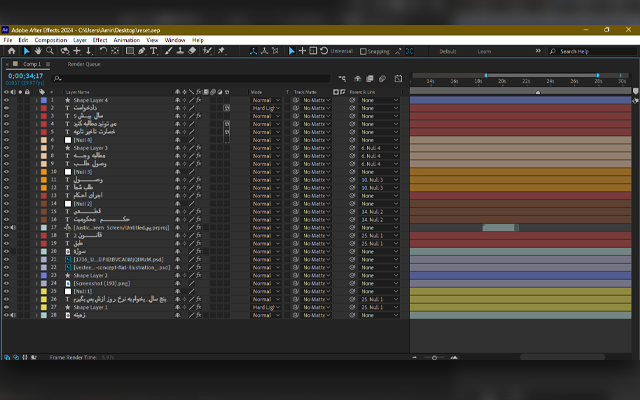The image size is (640, 400).
Task: Select the Puppet Pin tool
Action: [x=221, y=51]
